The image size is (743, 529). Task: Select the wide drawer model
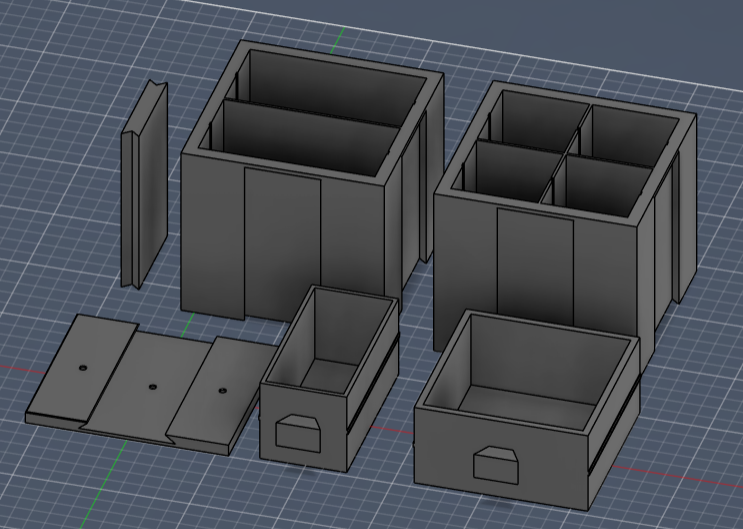pyautogui.click(x=527, y=411)
